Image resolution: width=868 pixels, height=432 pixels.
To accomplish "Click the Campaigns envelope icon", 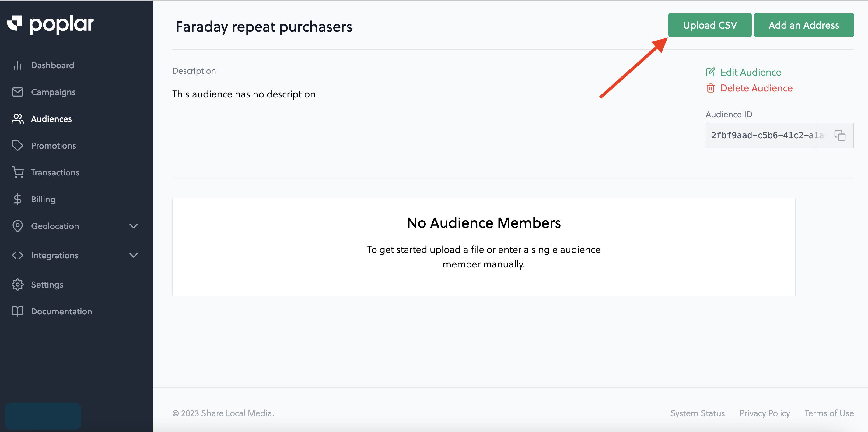I will (18, 92).
